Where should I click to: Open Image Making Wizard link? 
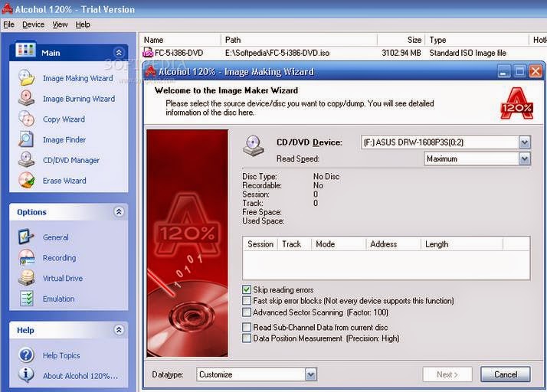tap(78, 78)
